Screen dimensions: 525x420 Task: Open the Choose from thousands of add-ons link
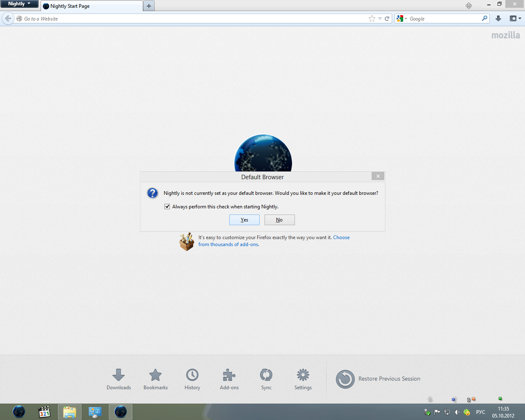click(274, 241)
